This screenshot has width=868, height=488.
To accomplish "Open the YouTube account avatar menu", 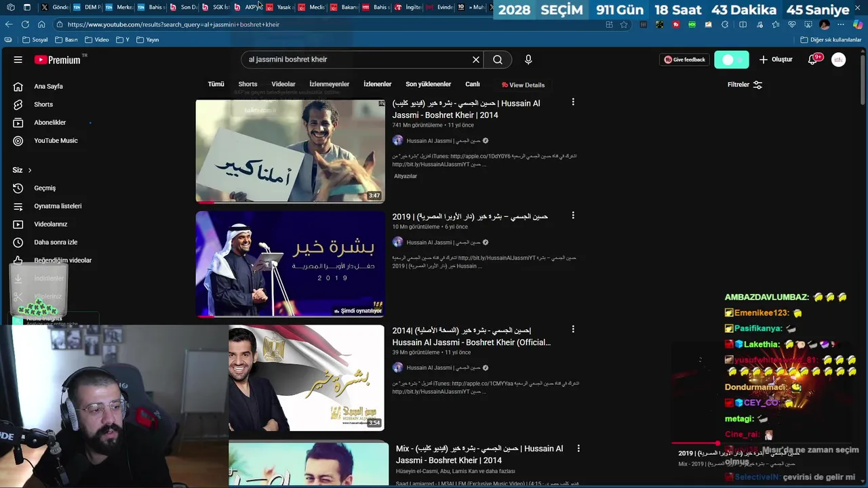I will pyautogui.click(x=839, y=60).
